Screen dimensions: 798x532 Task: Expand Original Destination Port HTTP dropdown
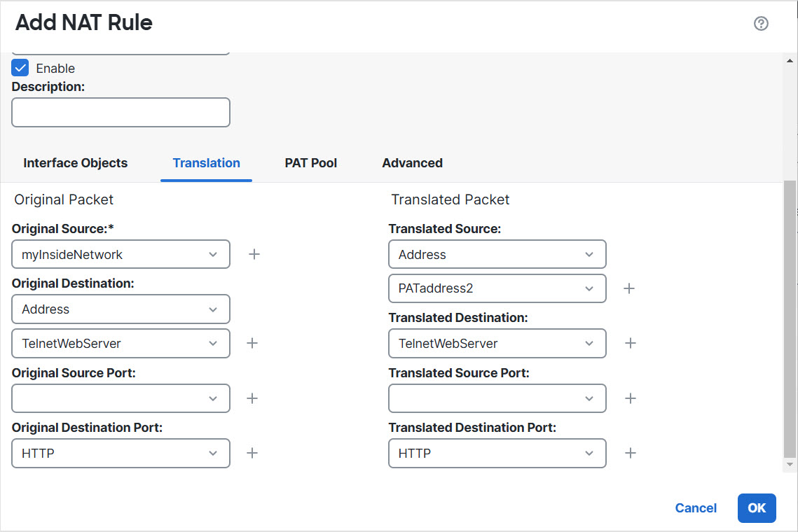121,453
